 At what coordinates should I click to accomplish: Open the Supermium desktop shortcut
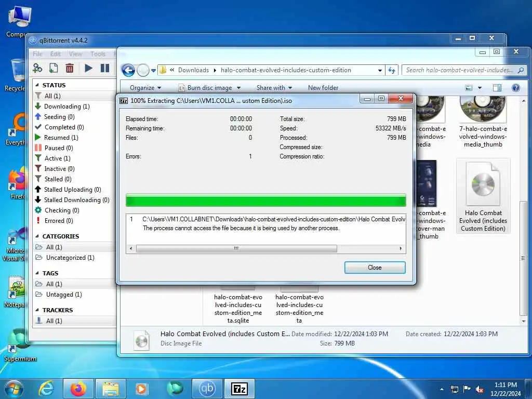pyautogui.click(x=20, y=345)
